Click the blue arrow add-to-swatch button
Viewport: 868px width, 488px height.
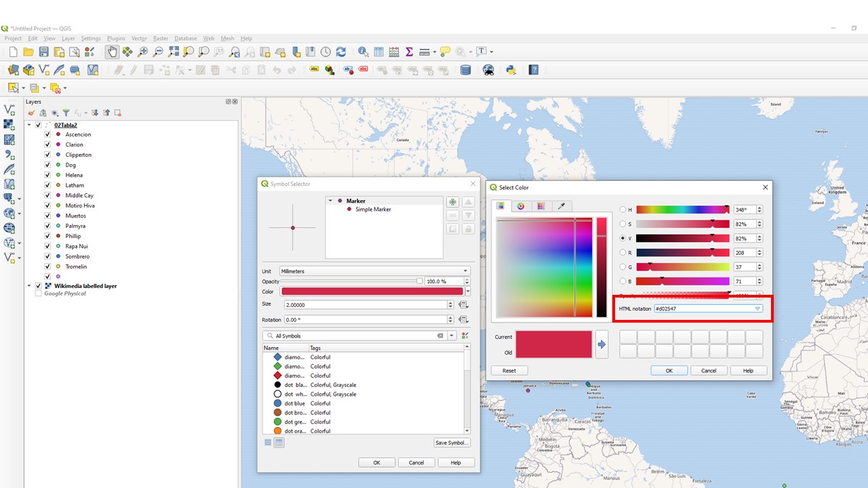601,344
